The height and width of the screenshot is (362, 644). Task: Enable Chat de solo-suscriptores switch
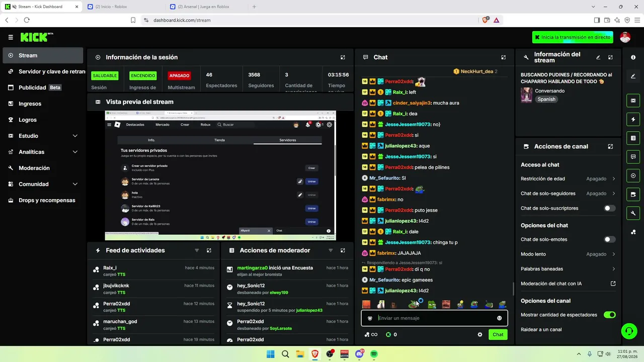tap(609, 208)
